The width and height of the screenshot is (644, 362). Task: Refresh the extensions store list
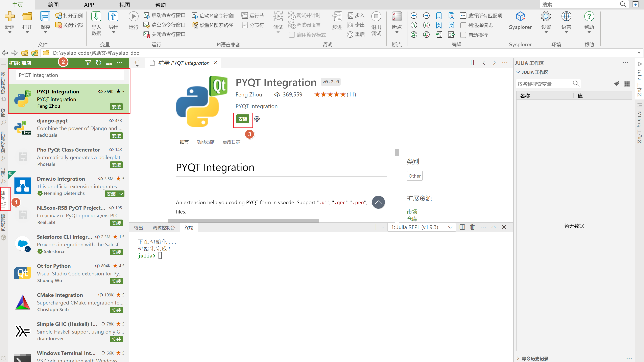pyautogui.click(x=98, y=63)
